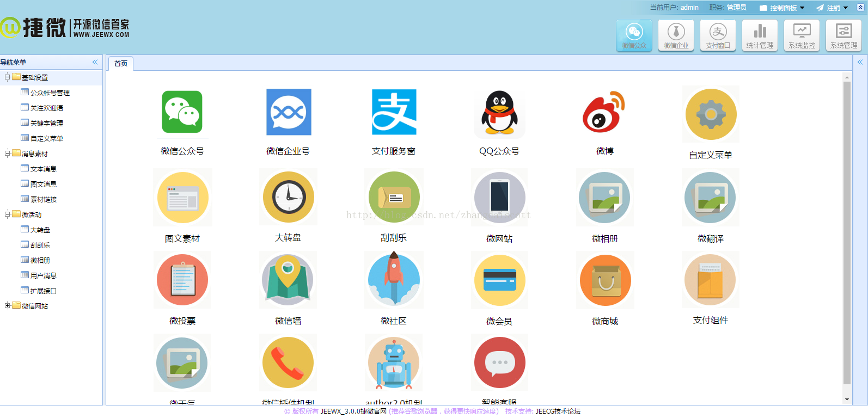Open the 注销 dropdown menu
The image size is (868, 418).
(832, 8)
